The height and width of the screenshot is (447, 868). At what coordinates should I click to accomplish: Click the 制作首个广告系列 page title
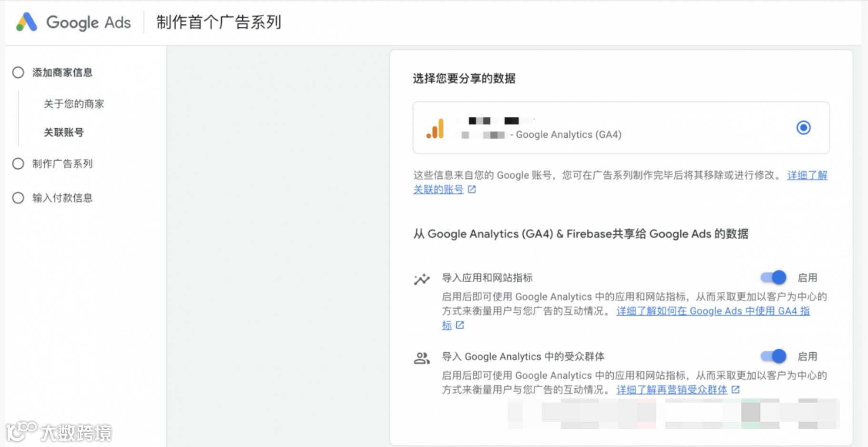pyautogui.click(x=219, y=22)
